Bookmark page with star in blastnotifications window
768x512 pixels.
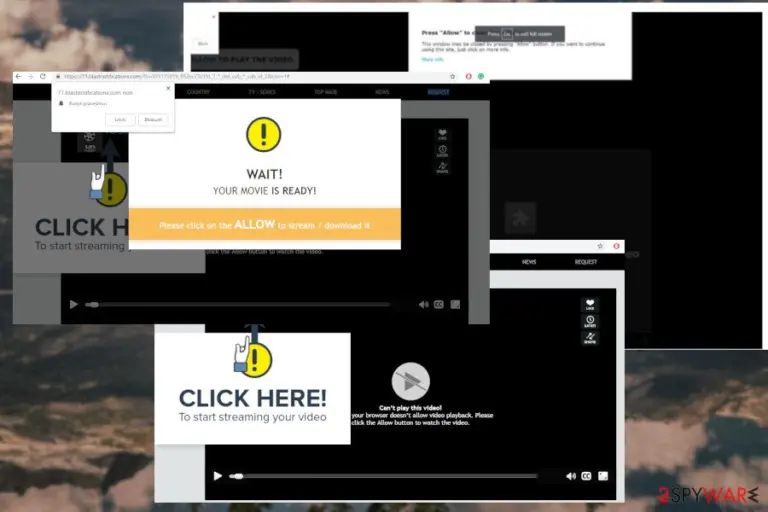point(452,76)
